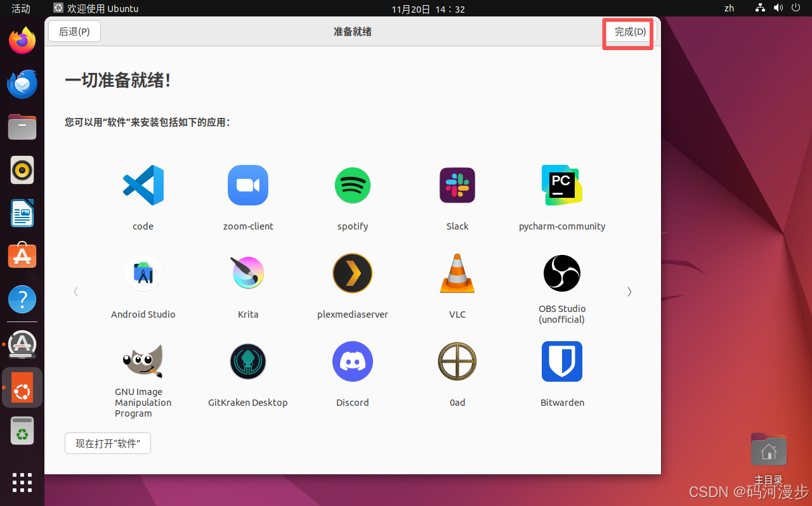Select the Visual Studio Code app icon
Viewport: 812px width, 506px height.
point(143,185)
